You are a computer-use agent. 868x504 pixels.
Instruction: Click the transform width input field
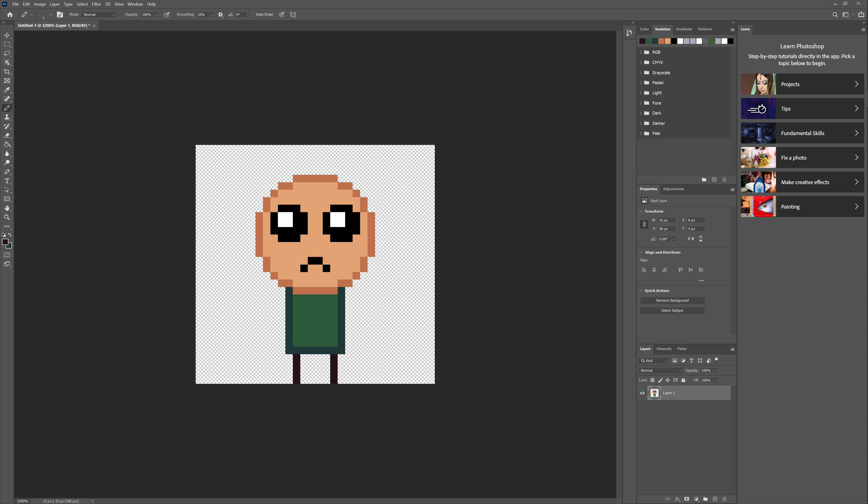pyautogui.click(x=666, y=220)
